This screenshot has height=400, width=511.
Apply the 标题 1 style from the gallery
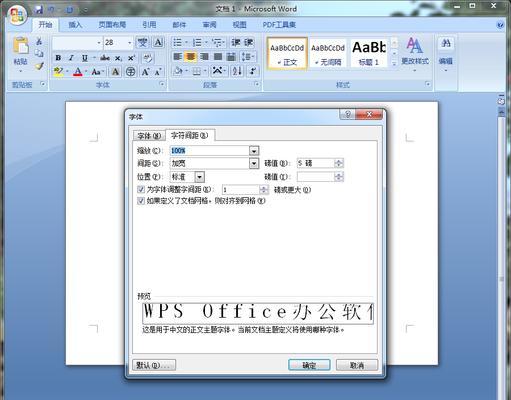(368, 53)
